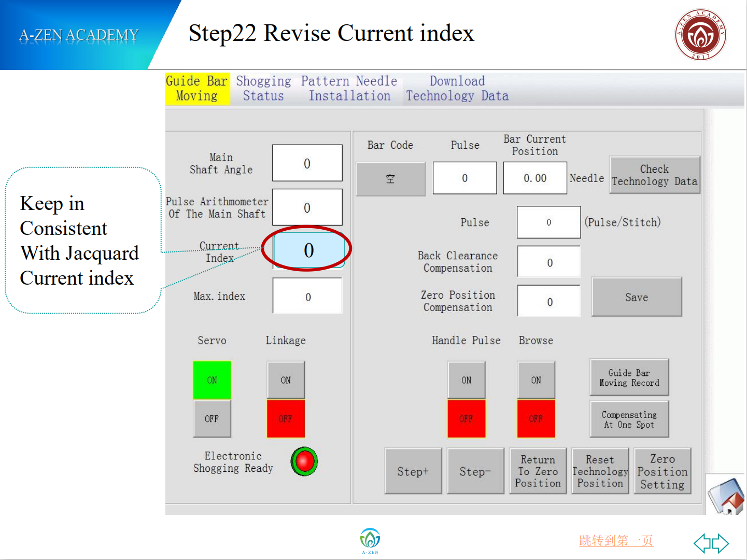This screenshot has height=560, width=747.
Task: Click Return To Zero Position button
Action: [538, 471]
